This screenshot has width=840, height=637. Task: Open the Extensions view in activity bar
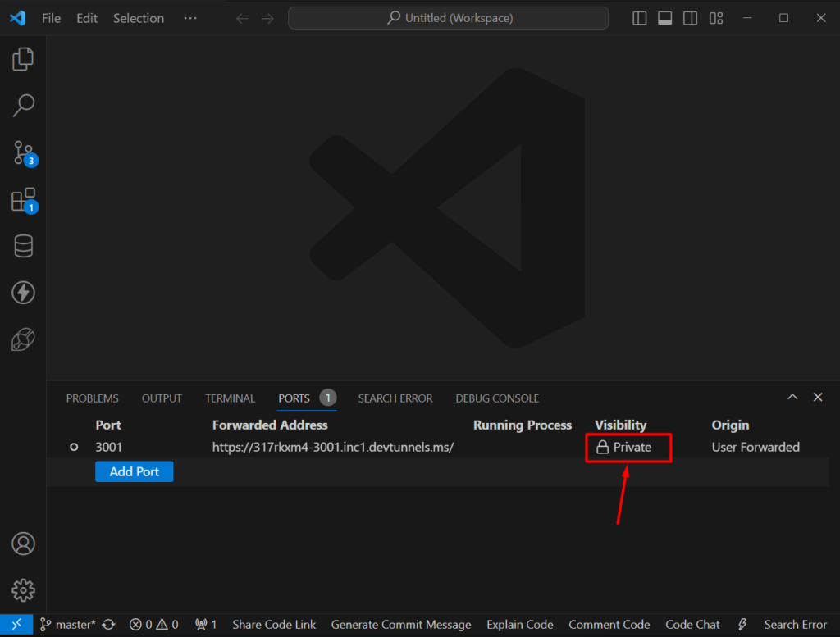point(24,201)
